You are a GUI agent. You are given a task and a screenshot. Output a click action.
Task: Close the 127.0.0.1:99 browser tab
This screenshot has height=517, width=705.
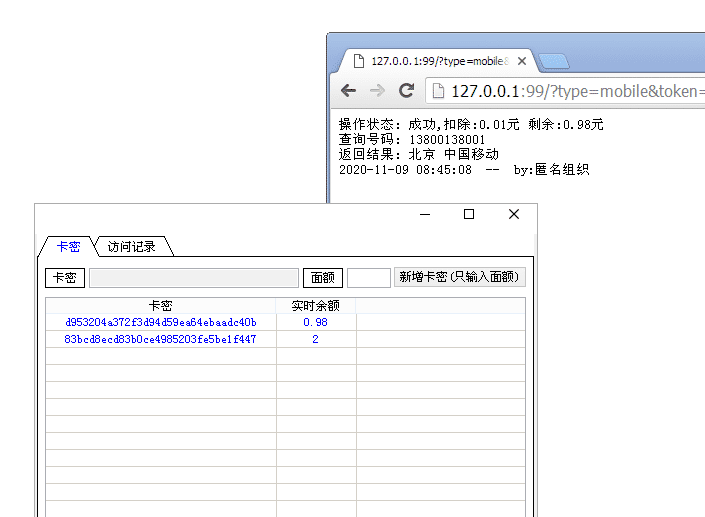coord(521,61)
